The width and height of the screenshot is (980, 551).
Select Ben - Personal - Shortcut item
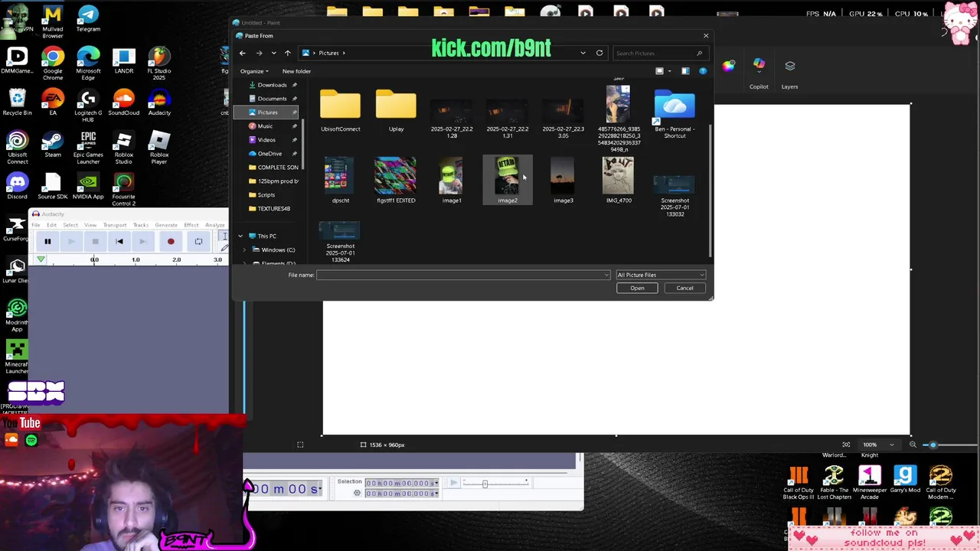[675, 115]
